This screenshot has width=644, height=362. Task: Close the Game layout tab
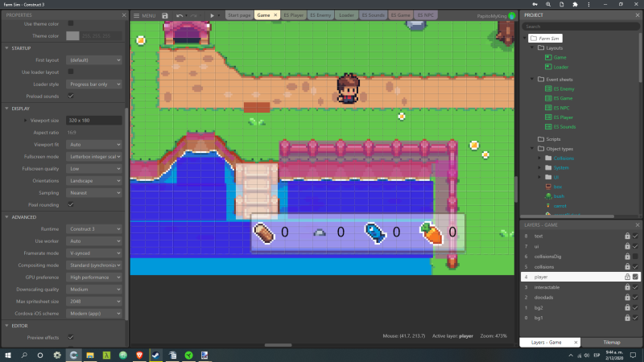275,15
